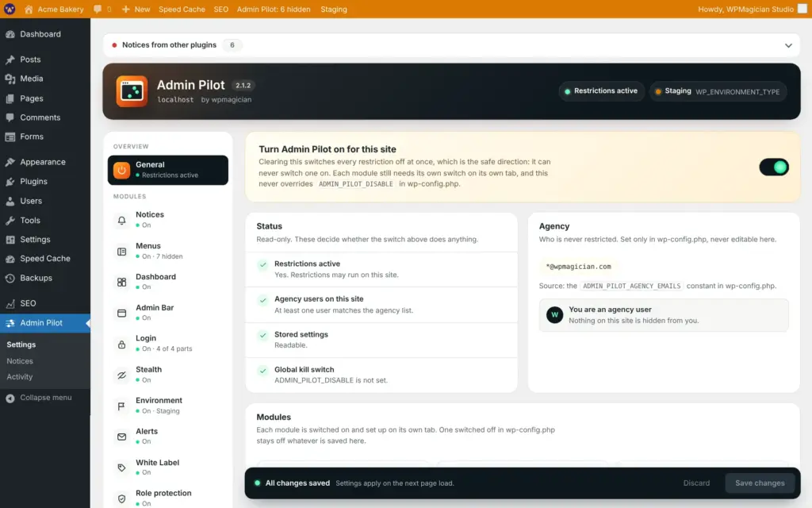812x508 pixels.
Task: Click the Speed Cache sidebar icon
Action: [x=10, y=259]
